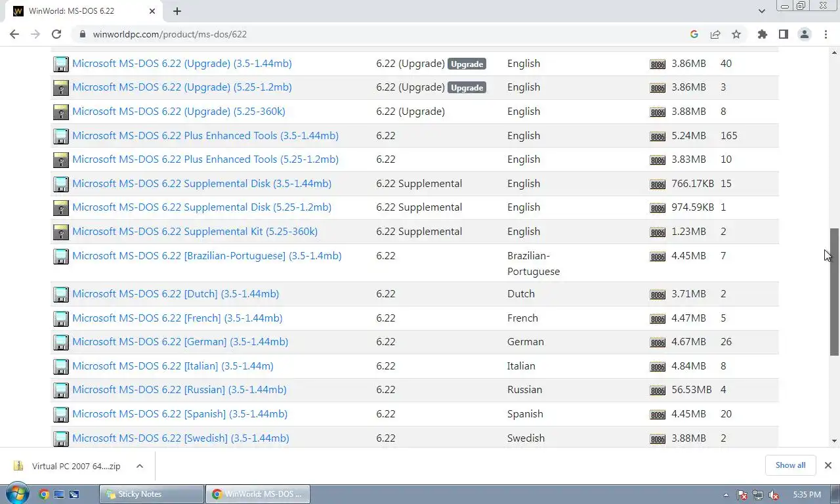Show hidden system tray icons
The width and height of the screenshot is (840, 504).
[x=726, y=495]
